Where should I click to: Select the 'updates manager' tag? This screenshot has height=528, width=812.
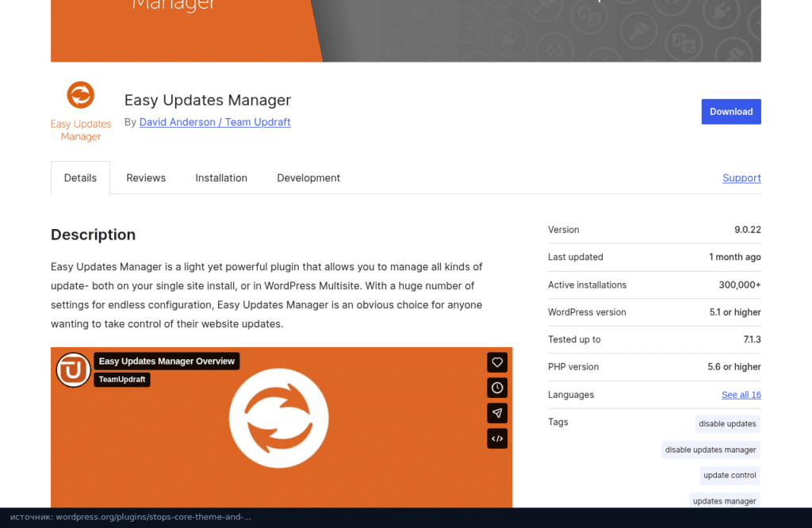click(x=725, y=500)
